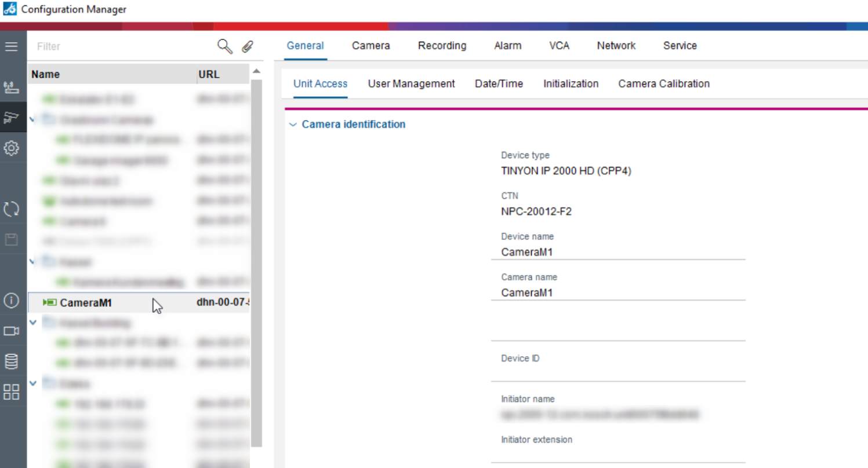Switch to the Network tab
868x468 pixels.
tap(616, 46)
